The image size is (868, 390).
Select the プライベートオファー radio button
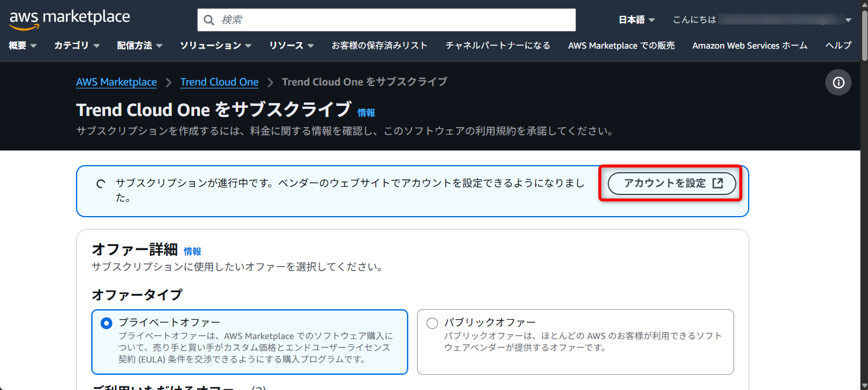click(106, 323)
